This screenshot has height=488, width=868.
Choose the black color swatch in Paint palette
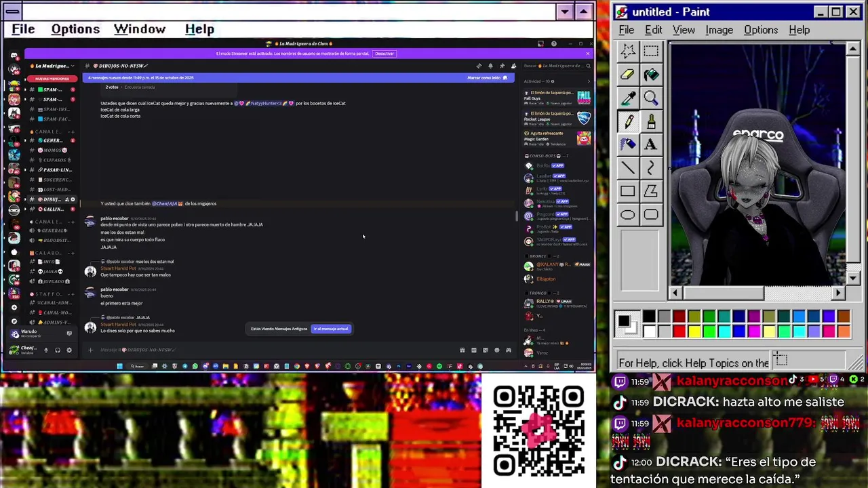click(649, 317)
